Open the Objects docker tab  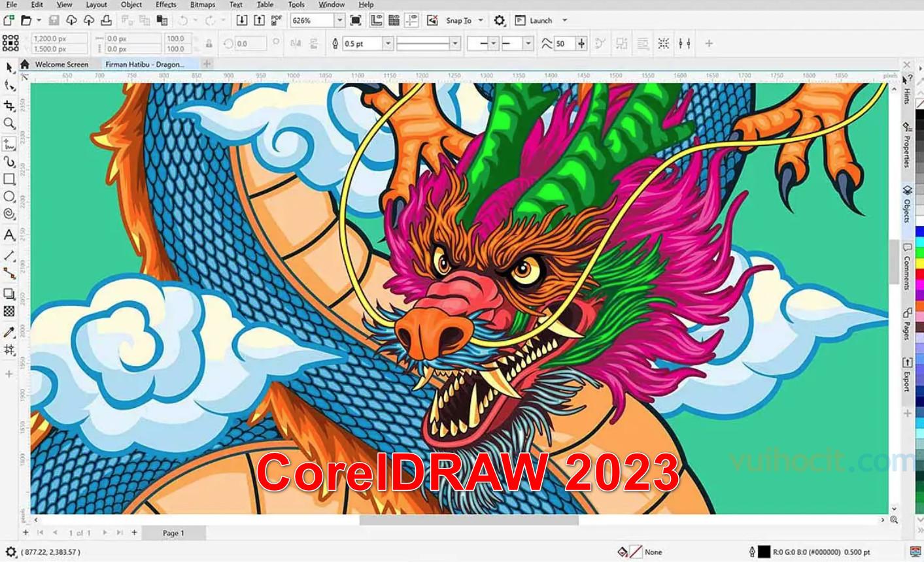point(908,205)
